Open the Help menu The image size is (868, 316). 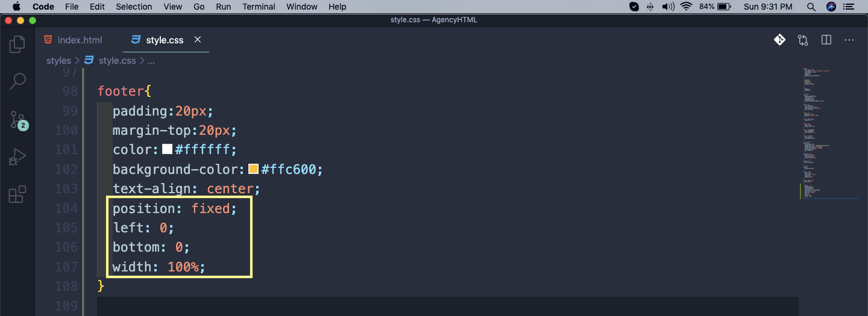pos(338,7)
